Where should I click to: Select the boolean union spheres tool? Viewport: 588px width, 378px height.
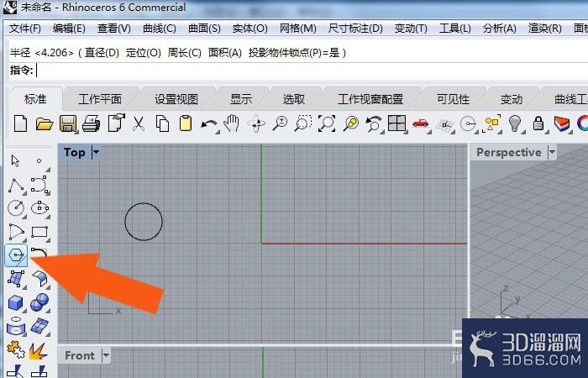coord(39,302)
